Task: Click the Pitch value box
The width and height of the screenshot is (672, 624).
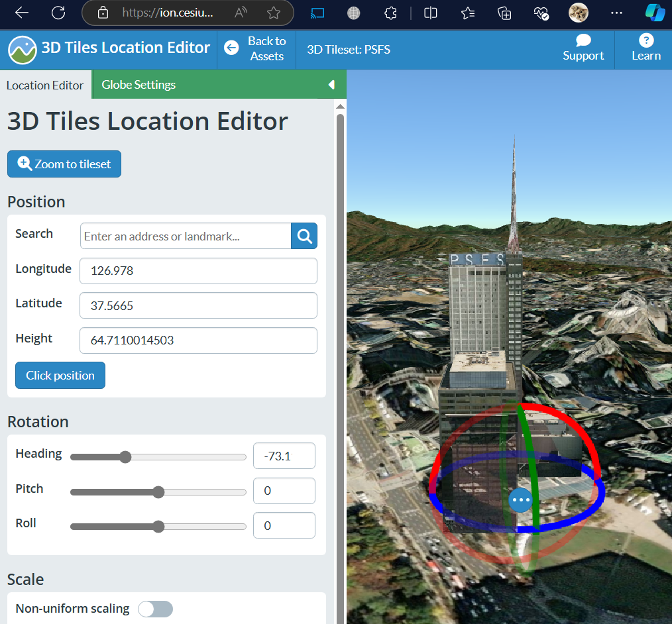Action: (284, 491)
